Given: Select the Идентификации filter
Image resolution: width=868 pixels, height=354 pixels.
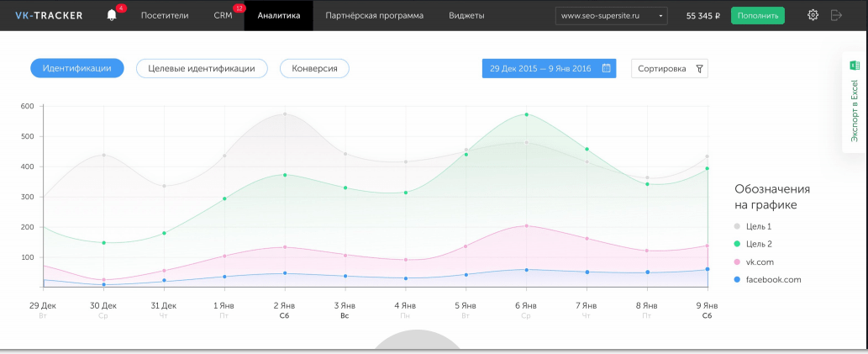Looking at the screenshot, I should tap(77, 68).
